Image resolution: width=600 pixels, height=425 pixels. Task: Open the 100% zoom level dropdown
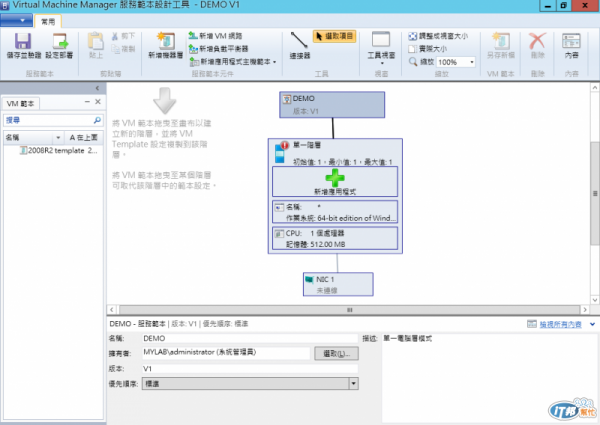click(x=472, y=62)
